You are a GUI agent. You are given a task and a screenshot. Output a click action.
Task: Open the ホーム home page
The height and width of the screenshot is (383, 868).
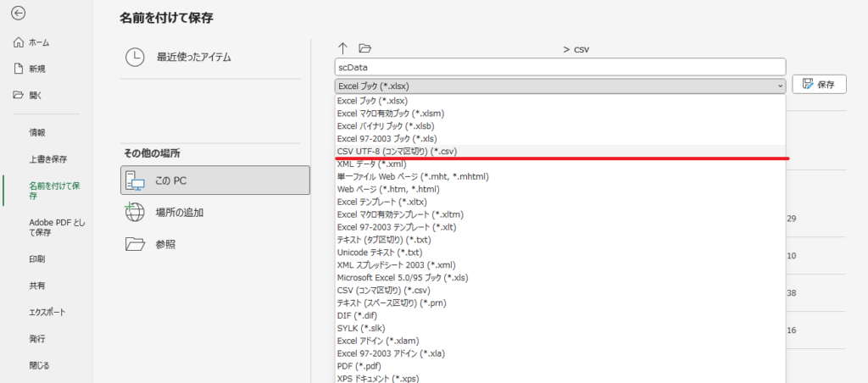(31, 42)
